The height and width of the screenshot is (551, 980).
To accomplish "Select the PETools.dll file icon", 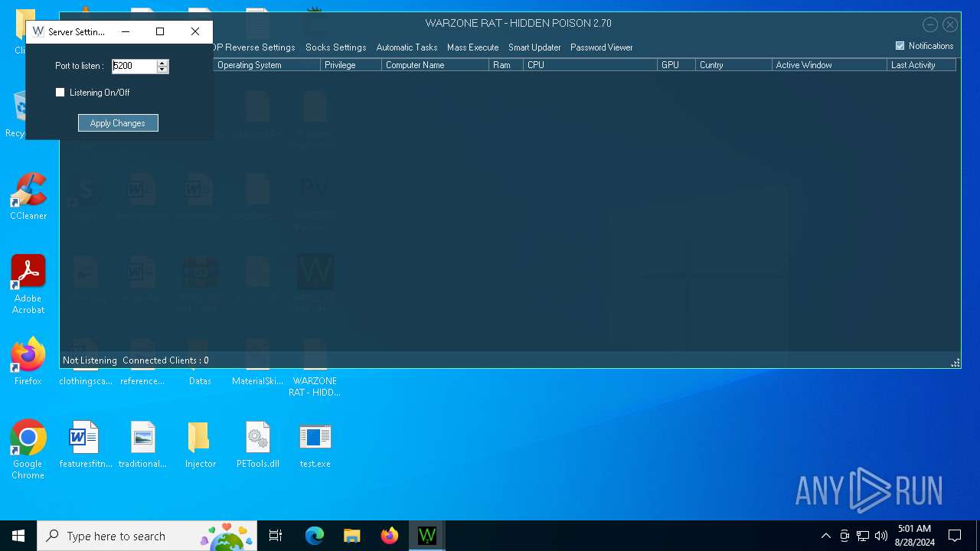I will tap(258, 444).
